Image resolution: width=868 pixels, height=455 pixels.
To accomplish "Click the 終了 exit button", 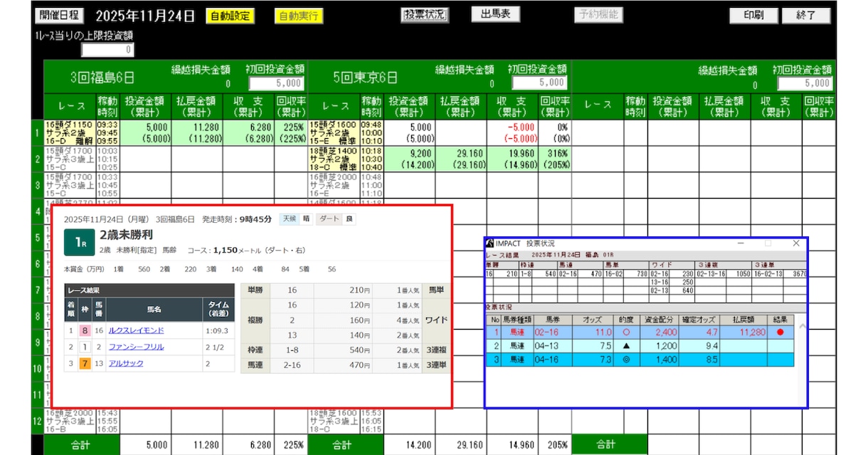I will (x=806, y=16).
